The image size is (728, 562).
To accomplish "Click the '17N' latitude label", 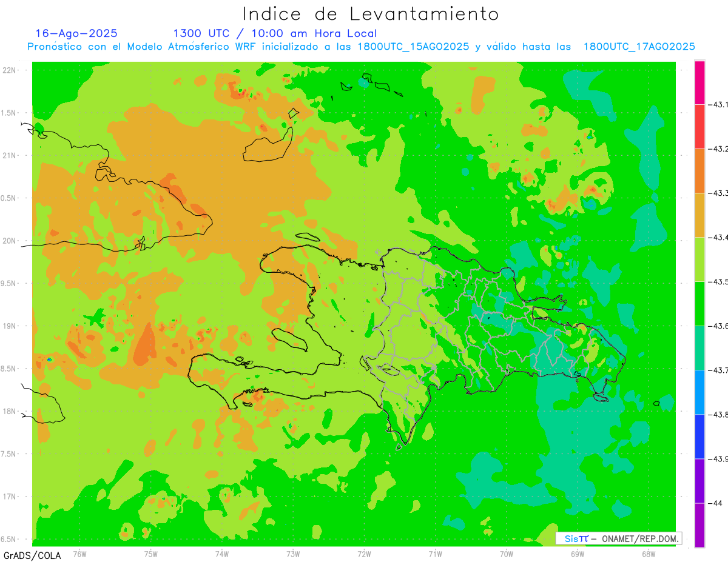I will coord(9,497).
